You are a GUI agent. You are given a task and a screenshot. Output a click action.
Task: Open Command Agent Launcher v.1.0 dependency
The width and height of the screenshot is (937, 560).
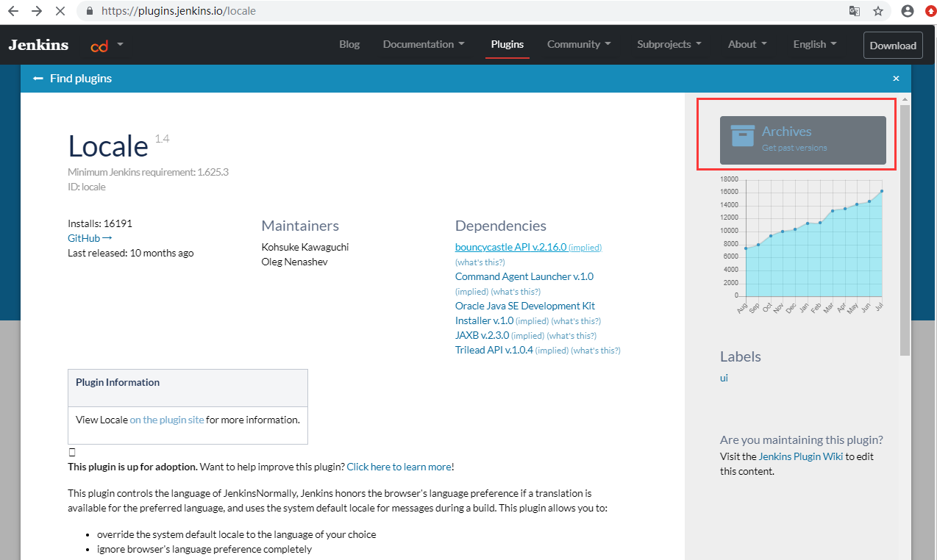524,276
